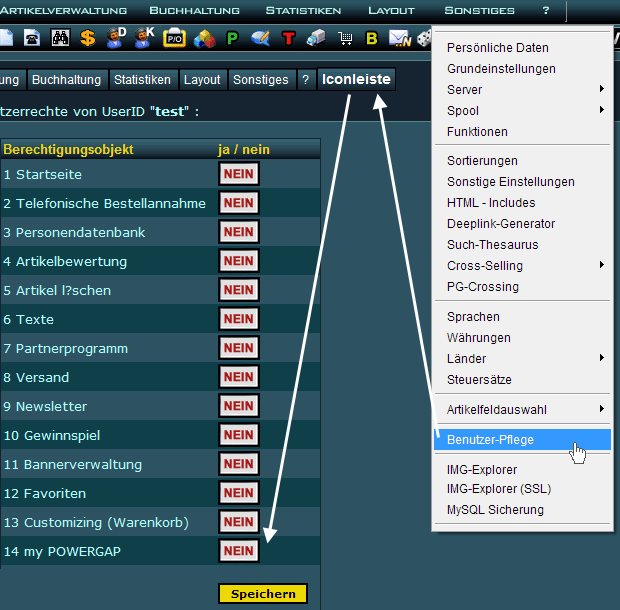Viewport: 620px width, 610px height.
Task: Click the yellow B icon
Action: tap(372, 39)
